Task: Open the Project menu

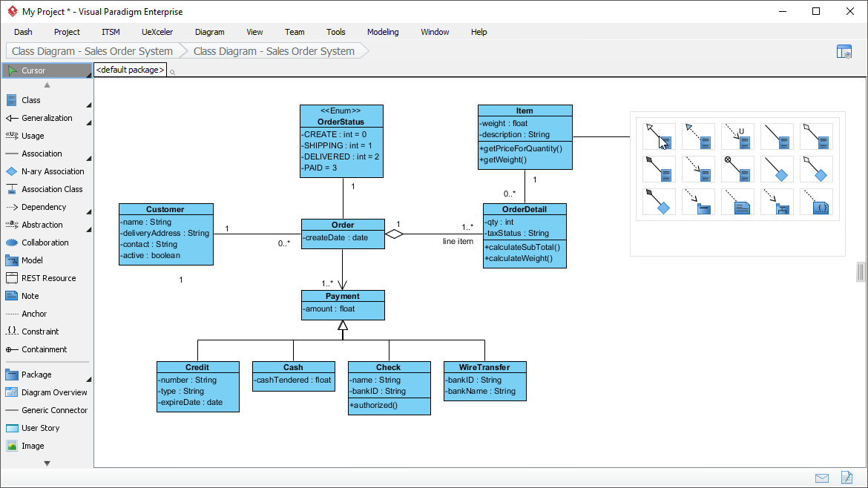Action: point(67,32)
